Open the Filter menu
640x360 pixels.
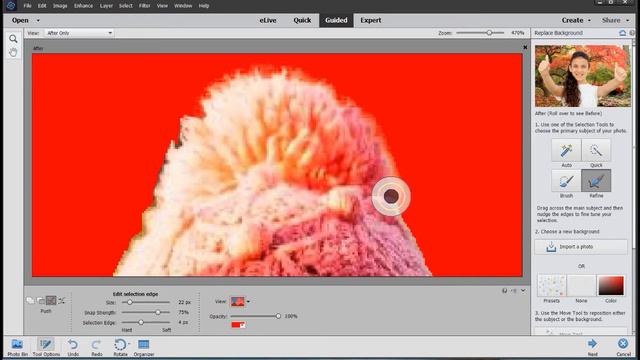point(144,6)
